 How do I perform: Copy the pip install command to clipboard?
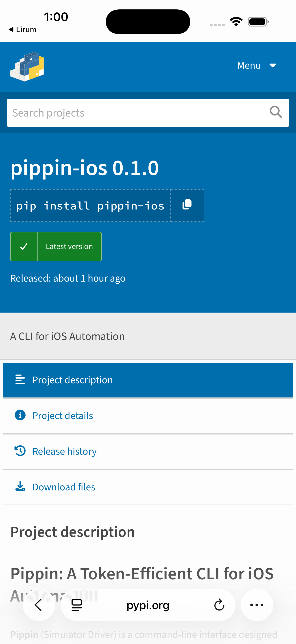187,205
